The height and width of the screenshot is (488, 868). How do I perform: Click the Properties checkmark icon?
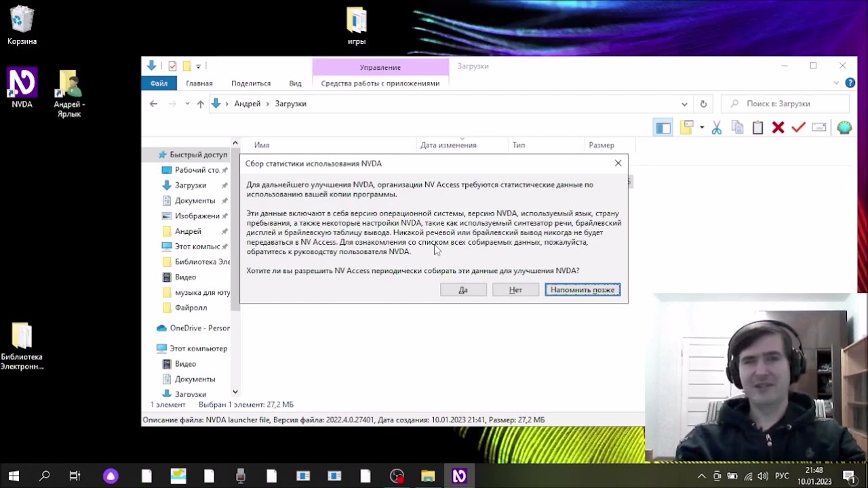click(798, 127)
